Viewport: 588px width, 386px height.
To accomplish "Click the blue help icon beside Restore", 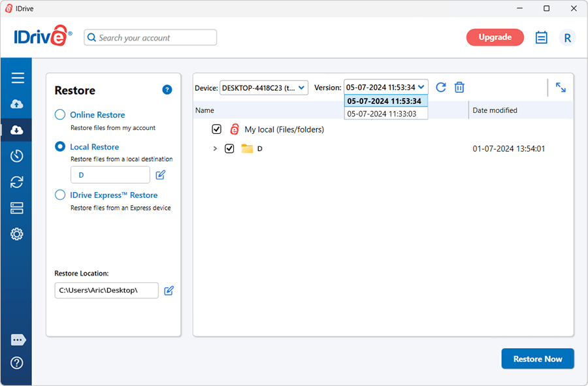I will (167, 90).
